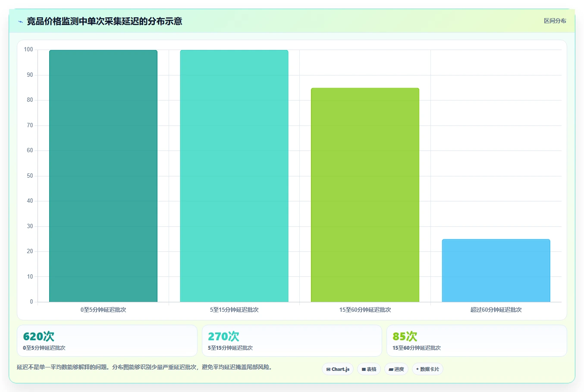Screen dimensions: 584x392
Task: Click the dark teal 0至5分钟延迟批次 bar
Action: click(103, 176)
